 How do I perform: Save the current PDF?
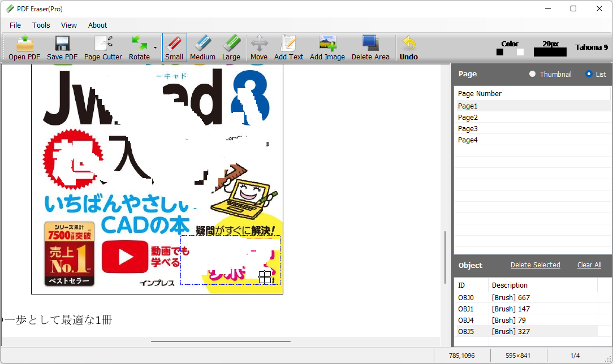tap(62, 47)
